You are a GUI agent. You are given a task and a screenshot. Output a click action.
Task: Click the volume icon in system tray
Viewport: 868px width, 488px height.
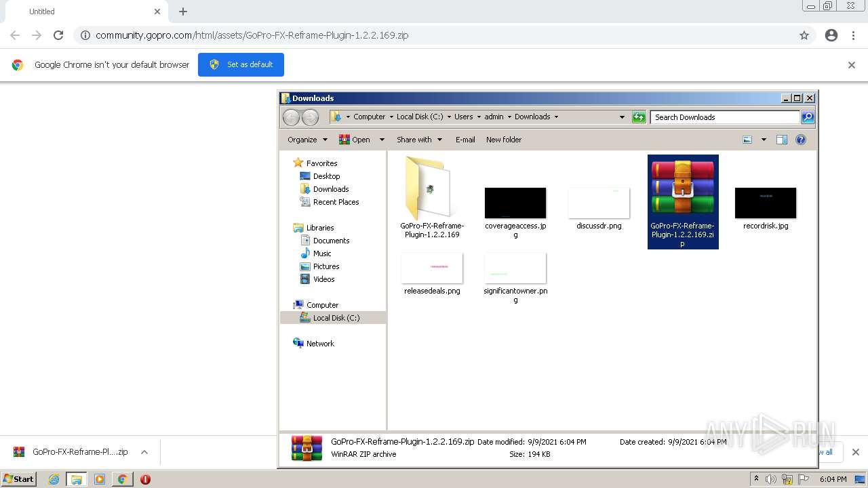pos(771,479)
